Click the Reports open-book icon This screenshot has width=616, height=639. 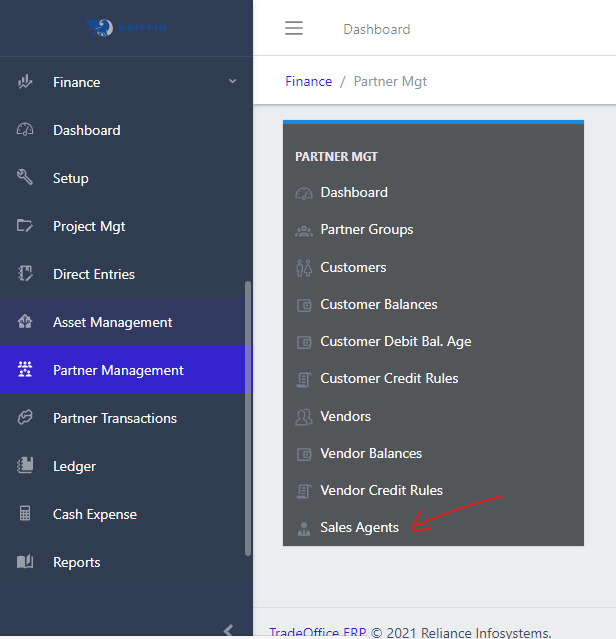[x=25, y=562]
